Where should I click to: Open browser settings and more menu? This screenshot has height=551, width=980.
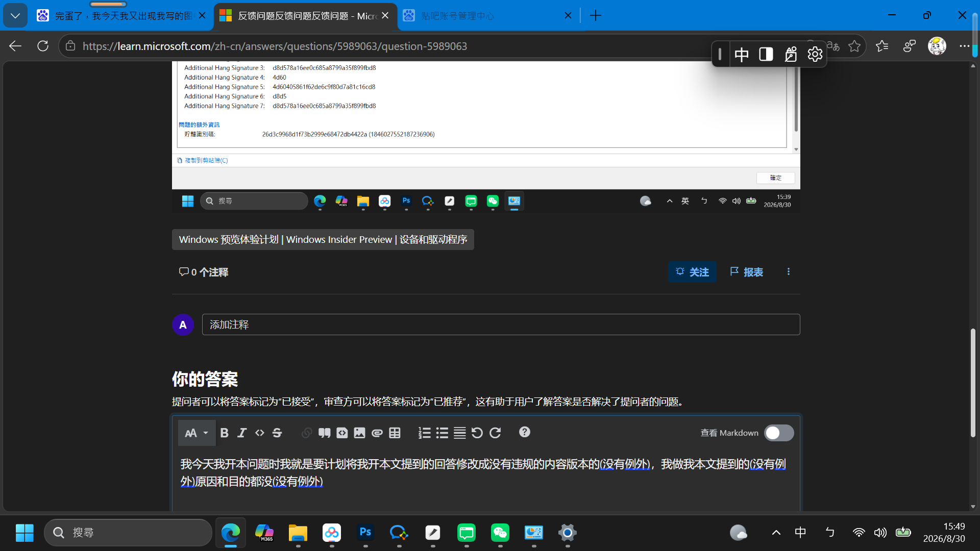[x=964, y=46]
